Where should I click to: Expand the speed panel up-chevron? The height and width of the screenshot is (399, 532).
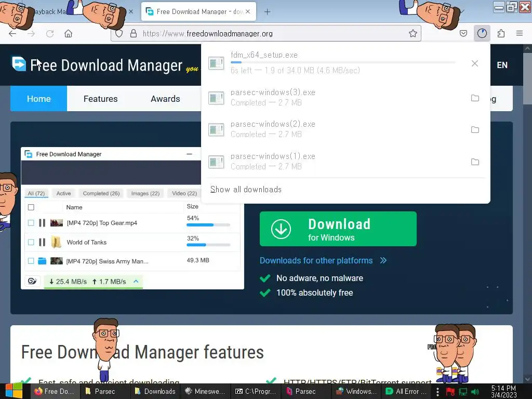click(x=136, y=281)
